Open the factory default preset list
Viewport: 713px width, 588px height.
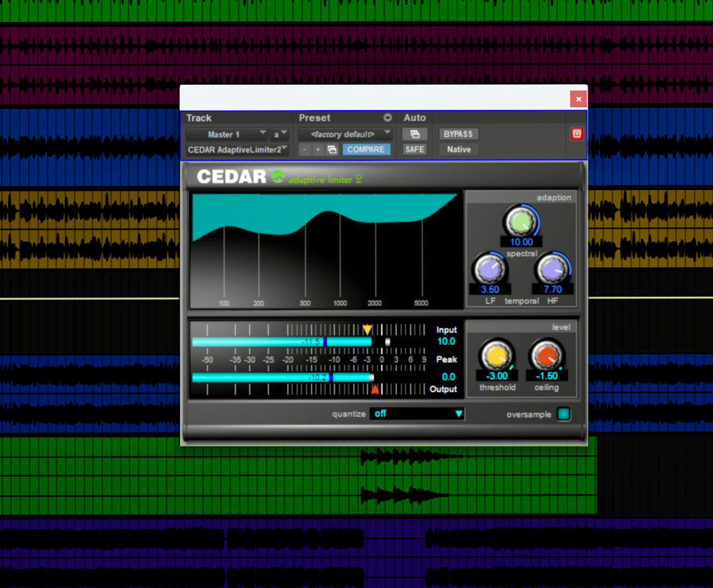point(345,134)
